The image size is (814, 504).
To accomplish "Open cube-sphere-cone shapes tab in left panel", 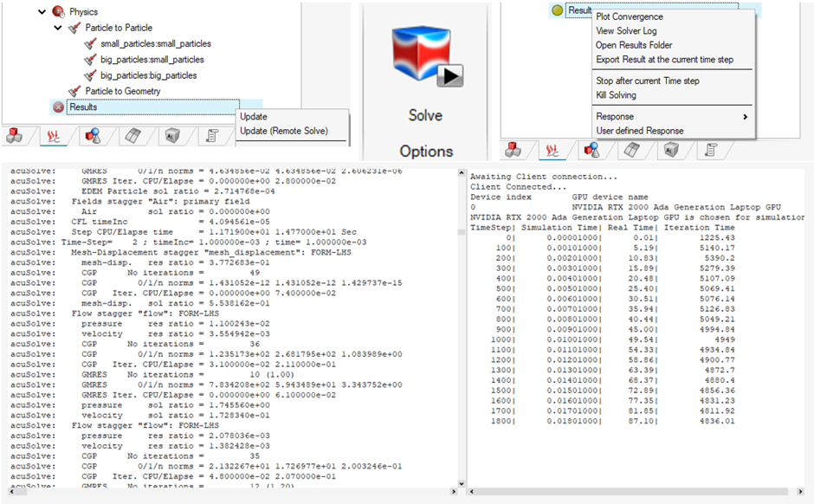I will tap(93, 136).
